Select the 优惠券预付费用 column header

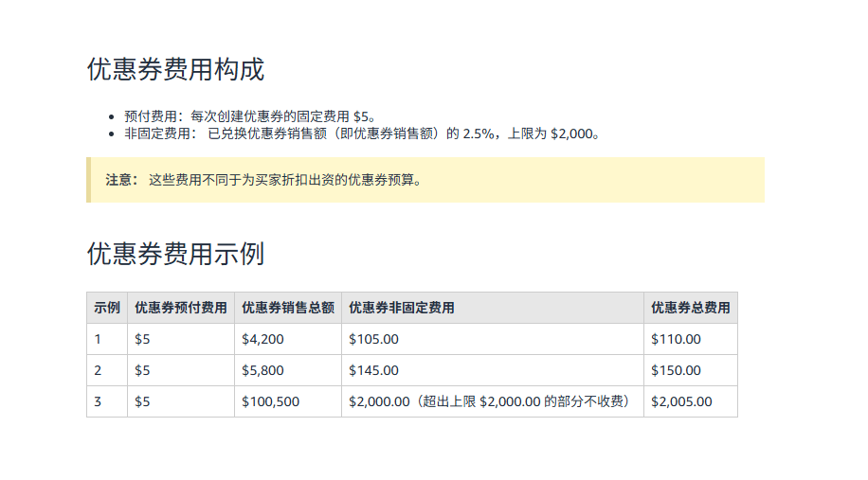pos(181,308)
